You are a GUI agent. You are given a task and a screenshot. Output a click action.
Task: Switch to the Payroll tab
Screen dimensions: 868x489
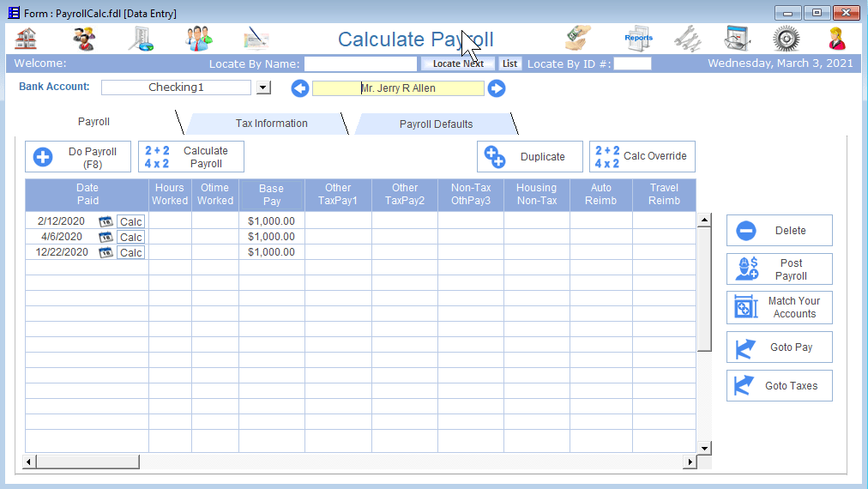93,122
